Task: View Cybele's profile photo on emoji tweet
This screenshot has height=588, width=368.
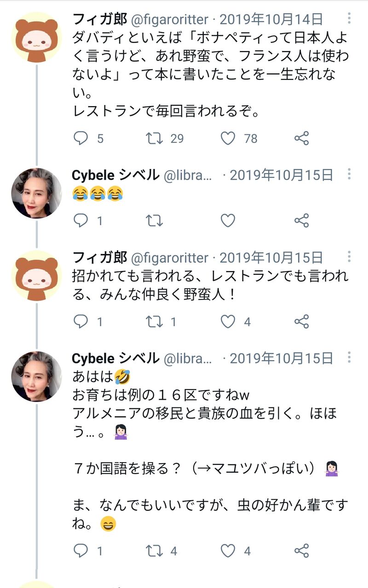Action: (x=36, y=193)
